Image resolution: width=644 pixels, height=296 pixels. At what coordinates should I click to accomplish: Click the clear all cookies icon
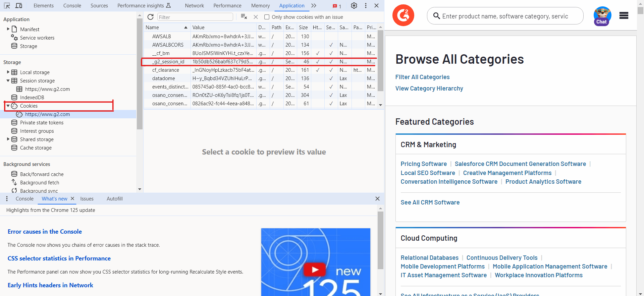(244, 17)
